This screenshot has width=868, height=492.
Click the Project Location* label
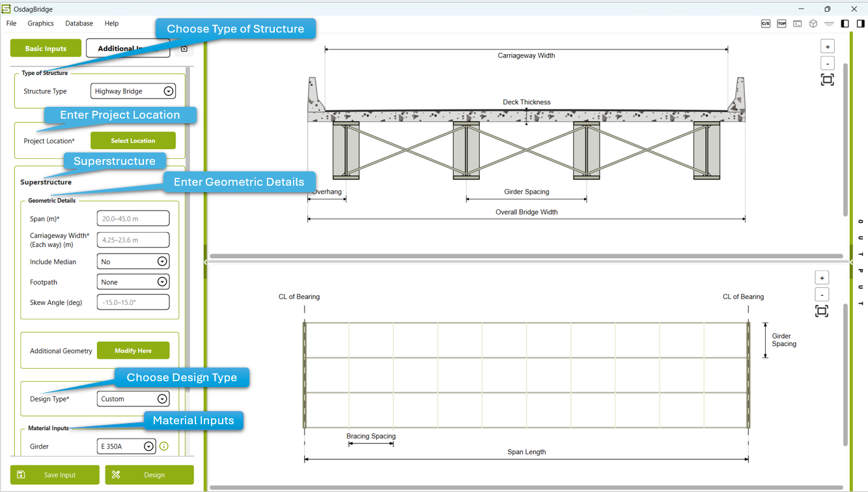[49, 141]
